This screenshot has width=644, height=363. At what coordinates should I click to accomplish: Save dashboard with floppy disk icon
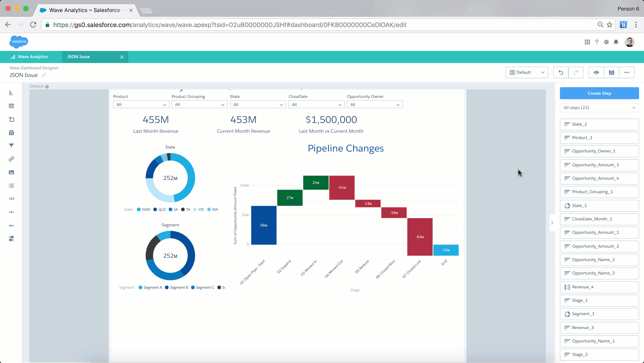611,72
